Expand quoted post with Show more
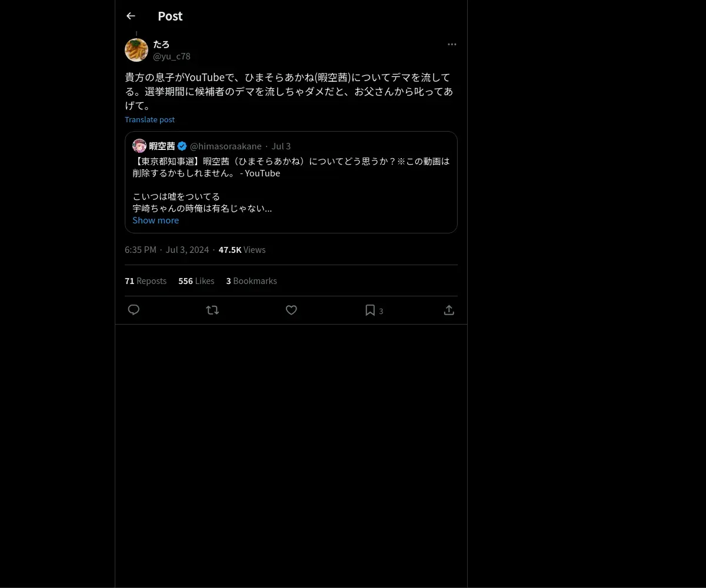Image resolution: width=706 pixels, height=588 pixels. point(155,220)
